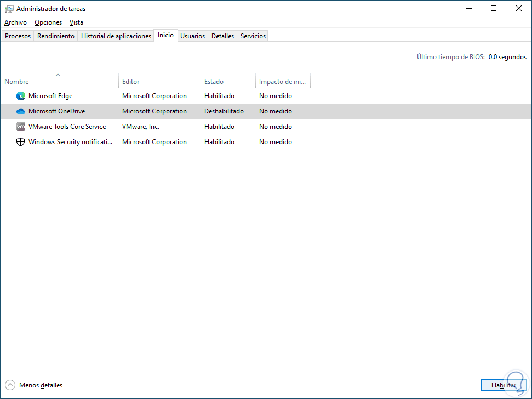Maximize the Administrador de tareas window
Image resolution: width=532 pixels, height=399 pixels.
click(494, 8)
